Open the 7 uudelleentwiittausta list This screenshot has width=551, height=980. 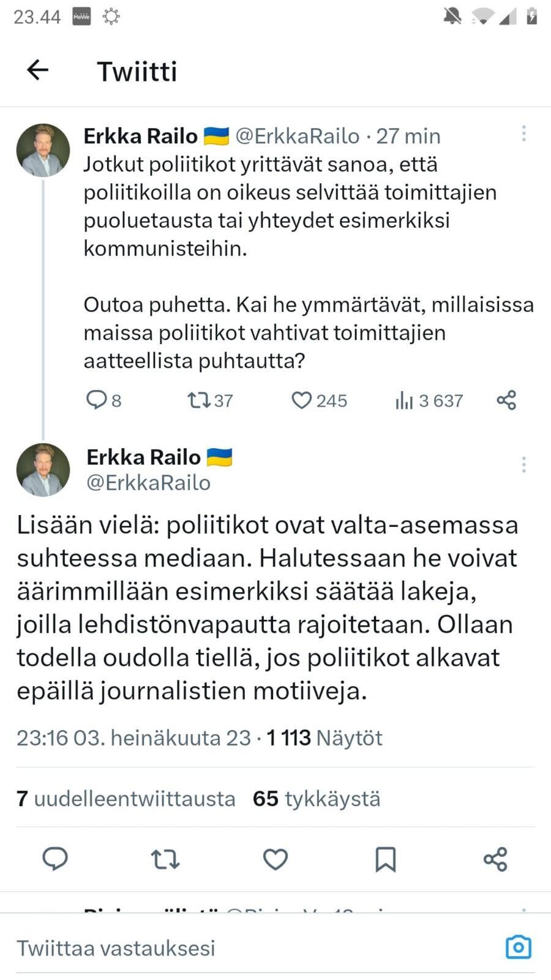[x=126, y=799]
